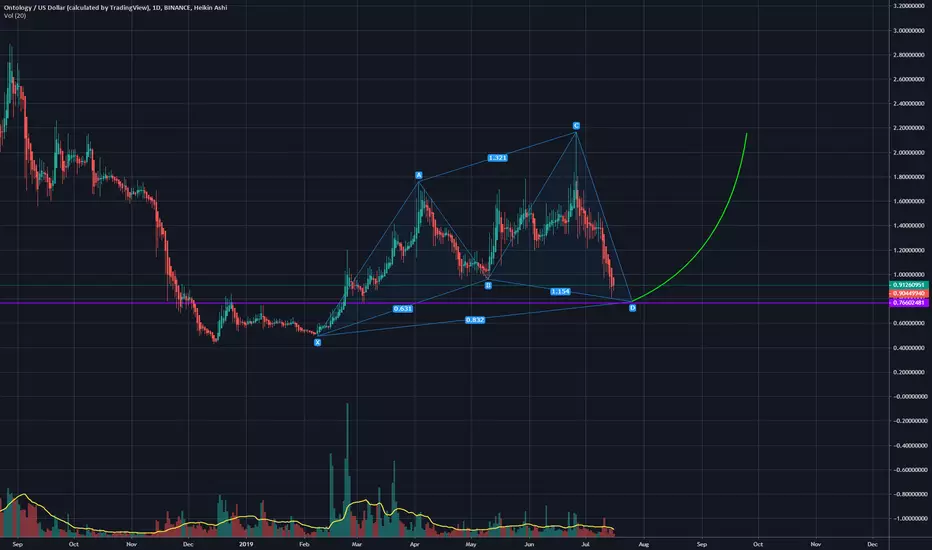Click the 1.154 ratio label
Viewport: 932px width, 550px height.
coord(560,291)
